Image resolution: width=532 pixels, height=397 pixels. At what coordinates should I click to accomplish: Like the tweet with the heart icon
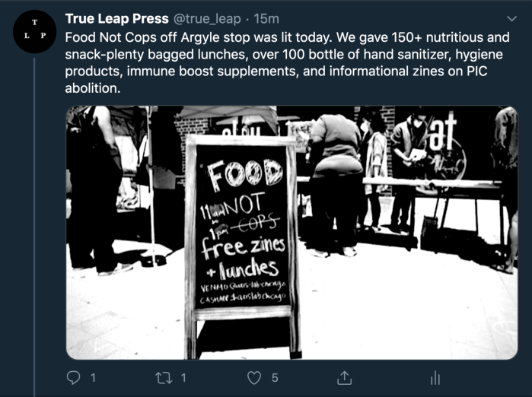[255, 377]
